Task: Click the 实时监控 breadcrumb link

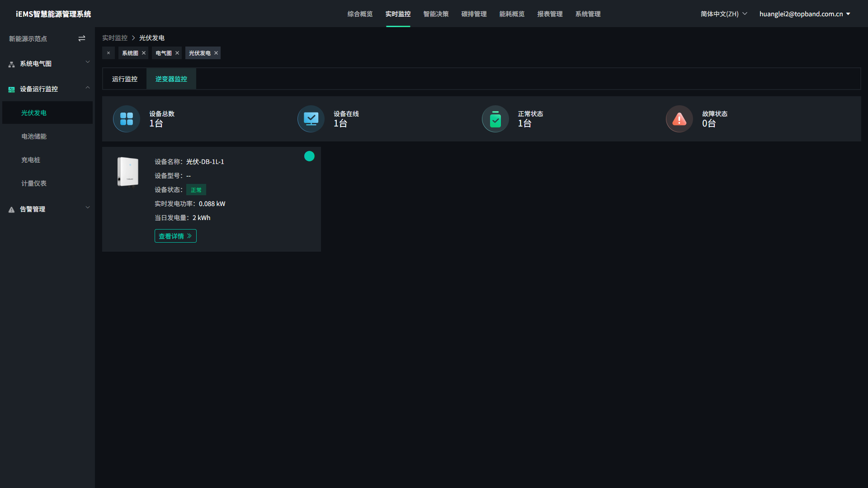Action: [x=115, y=38]
